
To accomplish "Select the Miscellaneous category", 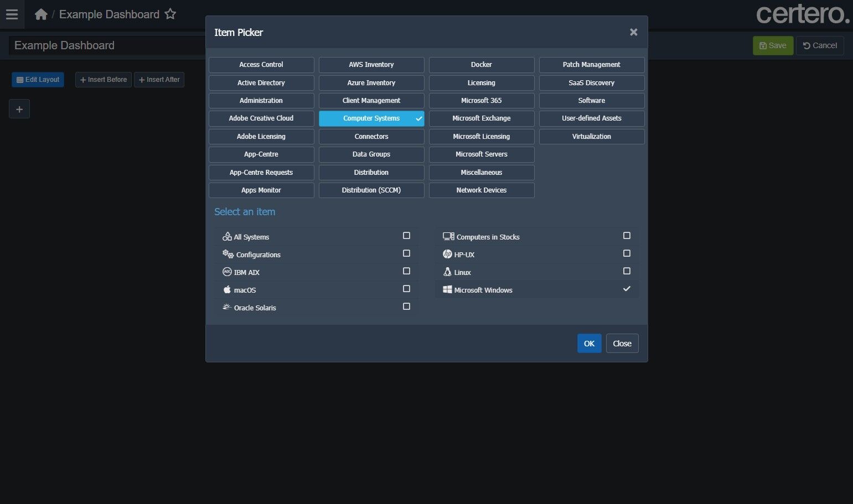I will click(482, 173).
